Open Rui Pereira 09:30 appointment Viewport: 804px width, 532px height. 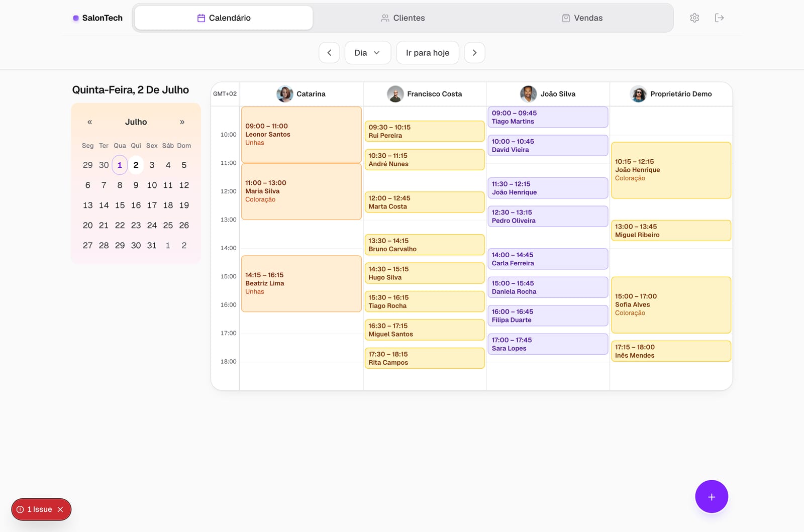tap(425, 131)
